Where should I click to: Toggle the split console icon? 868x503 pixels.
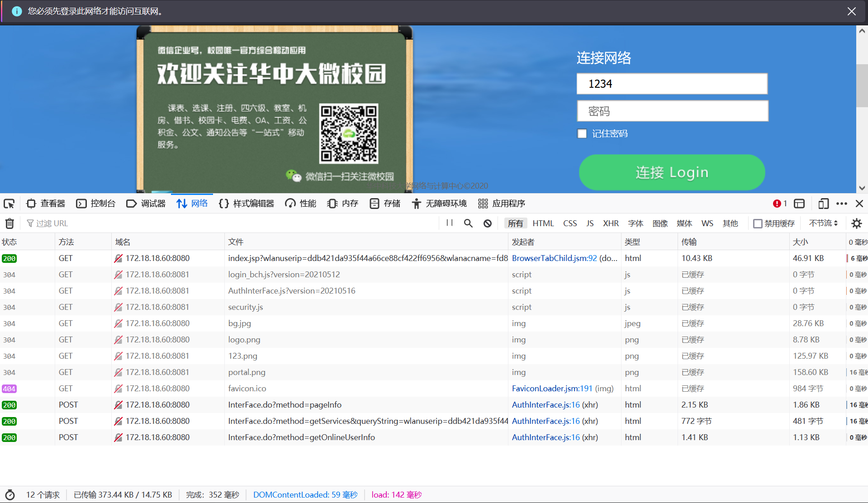click(x=799, y=204)
